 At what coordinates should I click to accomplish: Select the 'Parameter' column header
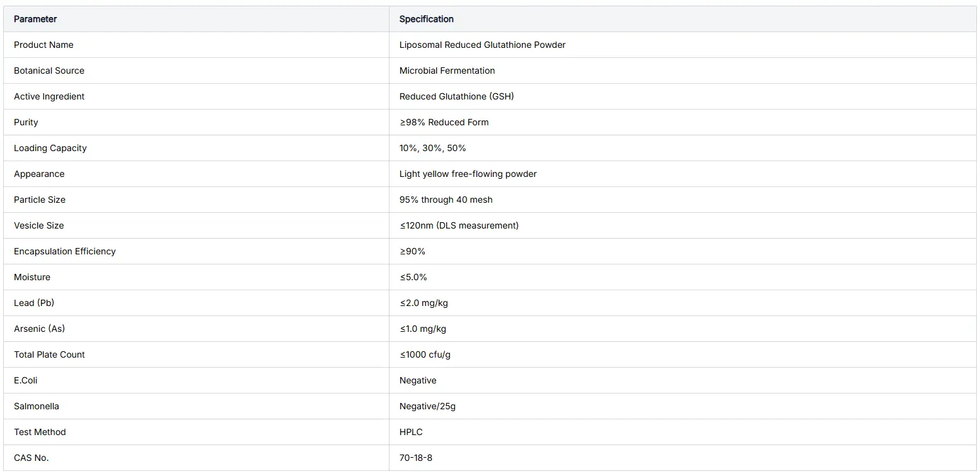coord(197,19)
